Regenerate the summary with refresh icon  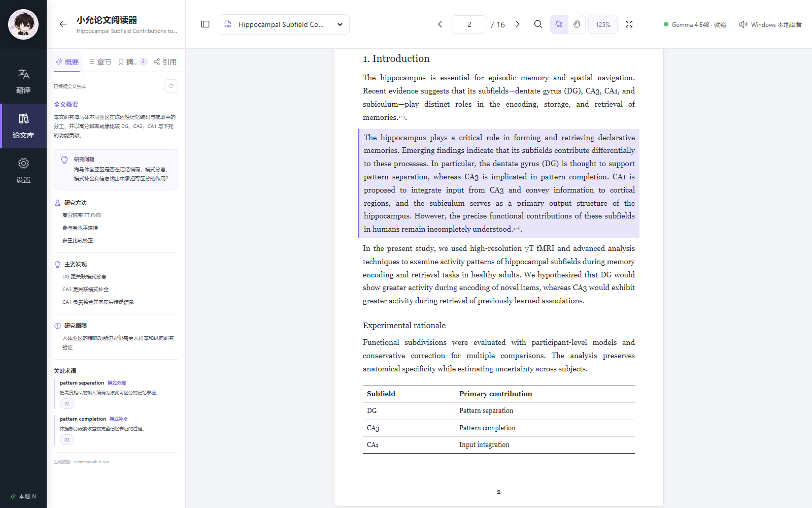(171, 86)
